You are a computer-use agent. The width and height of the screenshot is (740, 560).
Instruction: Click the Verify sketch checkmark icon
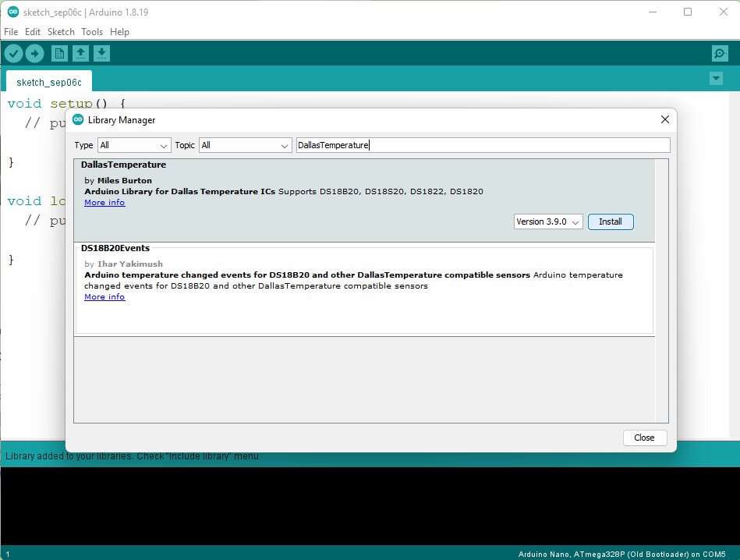pyautogui.click(x=14, y=53)
